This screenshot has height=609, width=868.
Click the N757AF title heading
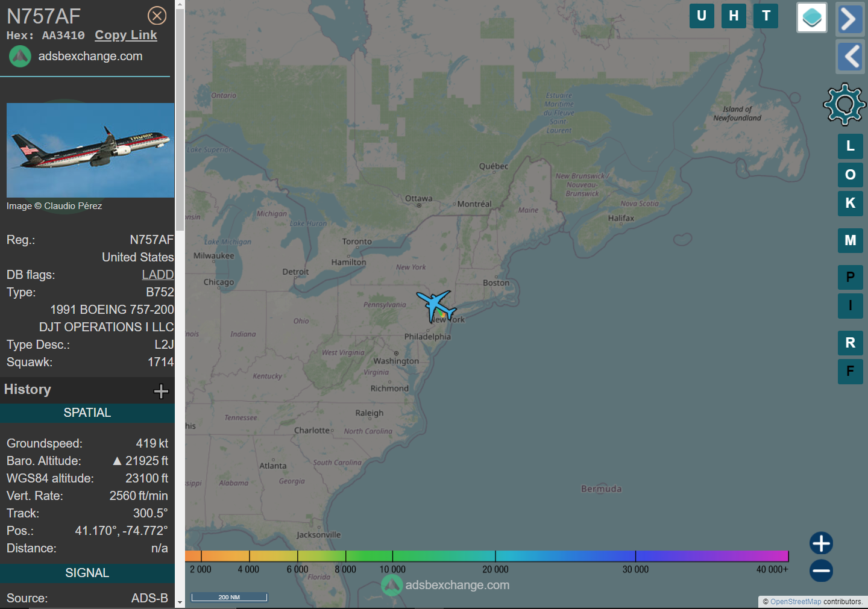click(43, 16)
